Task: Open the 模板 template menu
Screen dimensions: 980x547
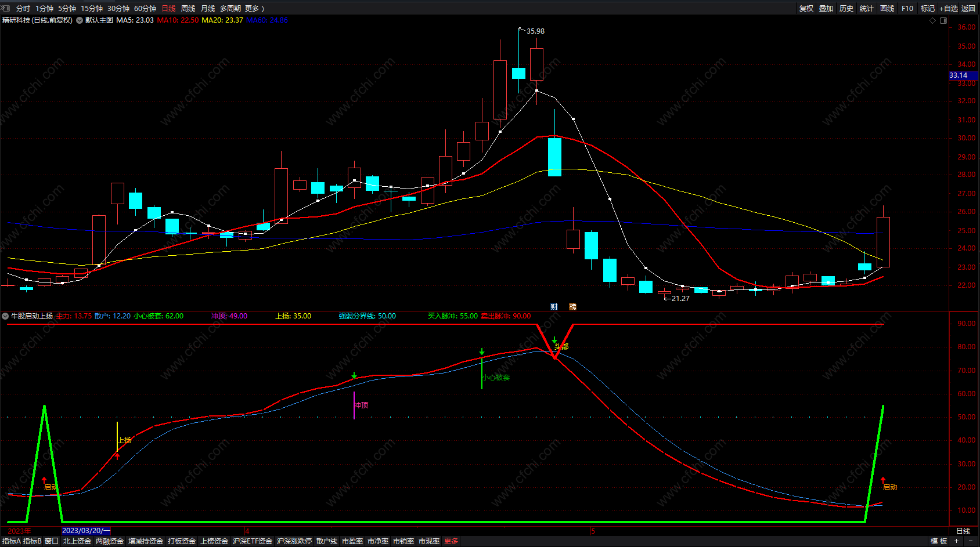Action: point(939,541)
